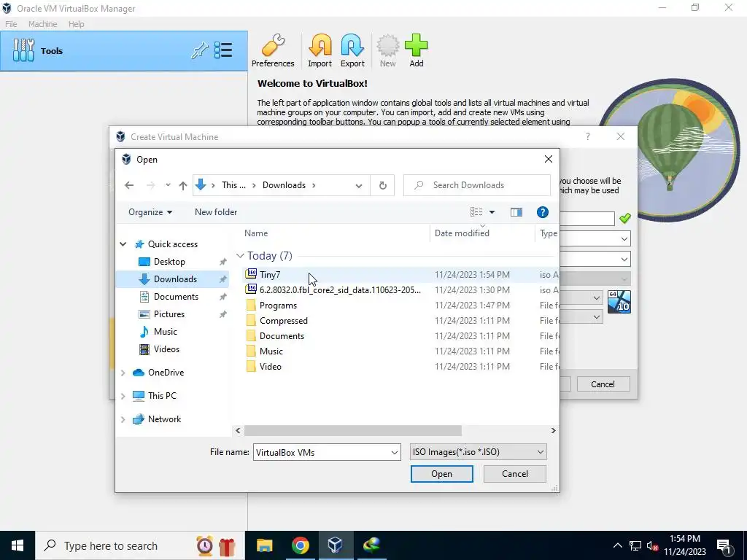Click the Import appliance icon
Image resolution: width=747 pixels, height=560 pixels.
pyautogui.click(x=320, y=50)
